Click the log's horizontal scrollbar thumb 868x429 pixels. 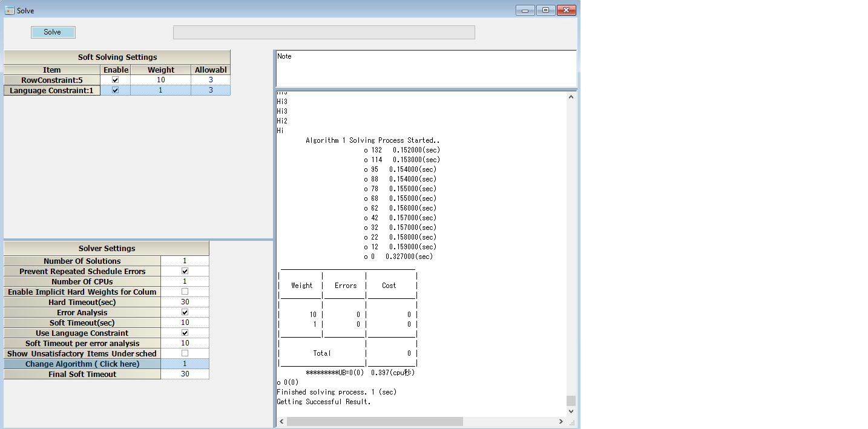375,421
